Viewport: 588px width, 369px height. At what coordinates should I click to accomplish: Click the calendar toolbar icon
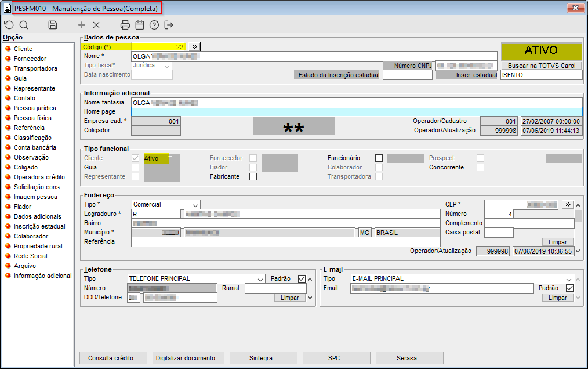140,25
